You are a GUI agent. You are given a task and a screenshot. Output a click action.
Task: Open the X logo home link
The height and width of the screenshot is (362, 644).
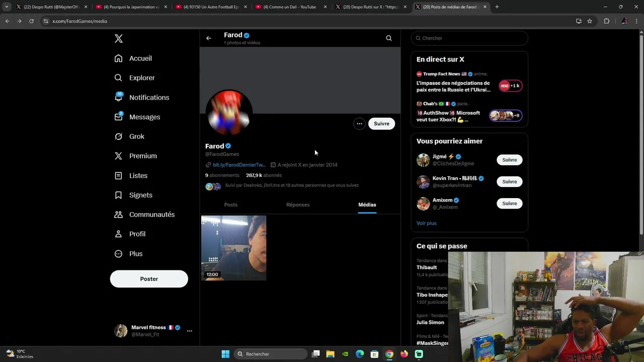119,39
